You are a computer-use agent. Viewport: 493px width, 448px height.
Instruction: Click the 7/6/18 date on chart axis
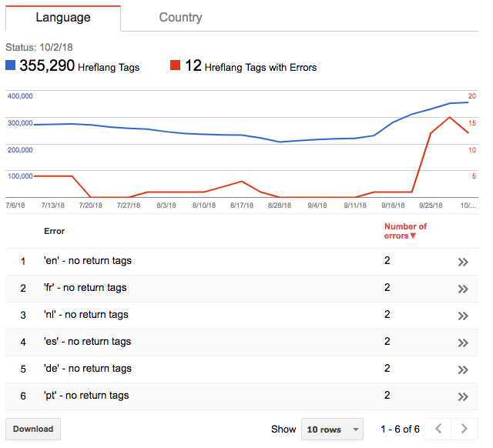coord(15,206)
